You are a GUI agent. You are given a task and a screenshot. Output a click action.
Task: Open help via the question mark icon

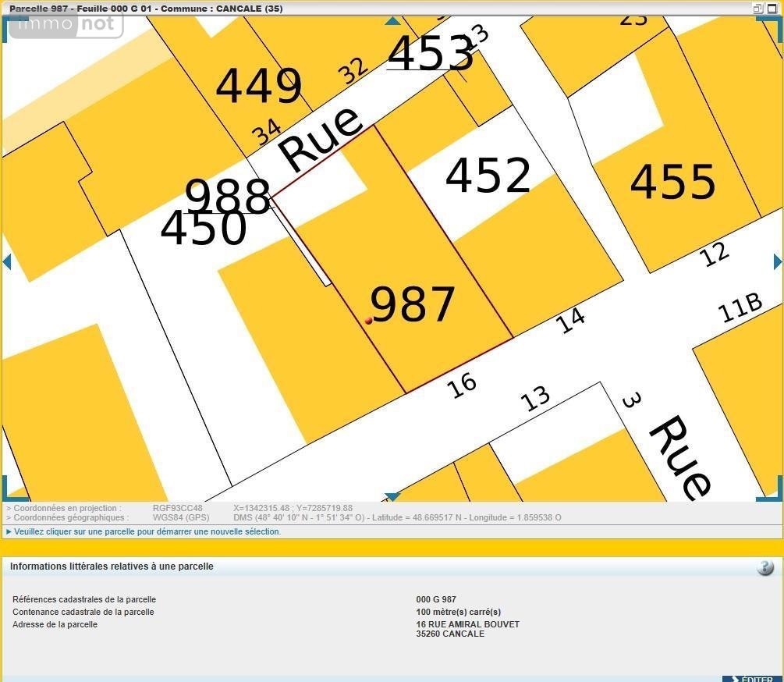(x=765, y=567)
